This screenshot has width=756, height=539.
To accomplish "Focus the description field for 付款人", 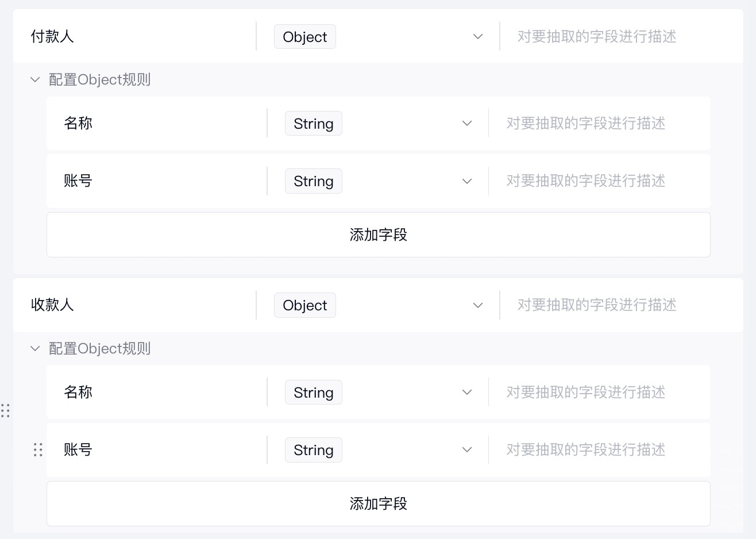I will (620, 37).
